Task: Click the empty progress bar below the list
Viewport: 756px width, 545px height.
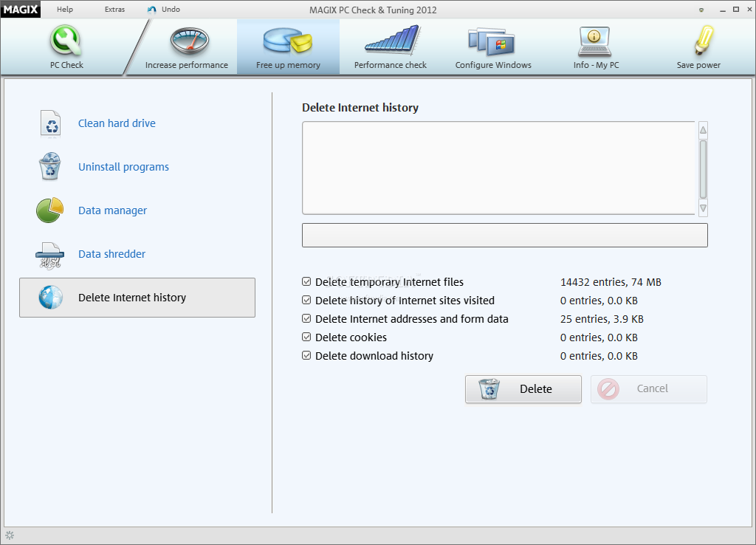Action: pyautogui.click(x=505, y=235)
